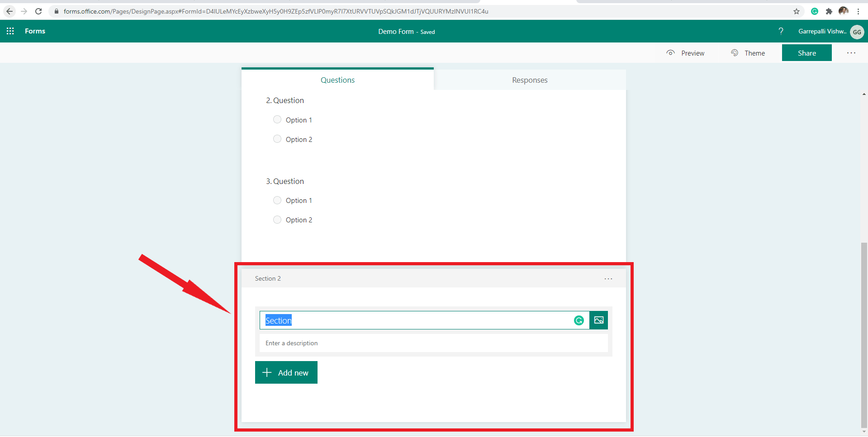This screenshot has width=868, height=437.
Task: Click the help question mark icon
Action: click(x=781, y=31)
